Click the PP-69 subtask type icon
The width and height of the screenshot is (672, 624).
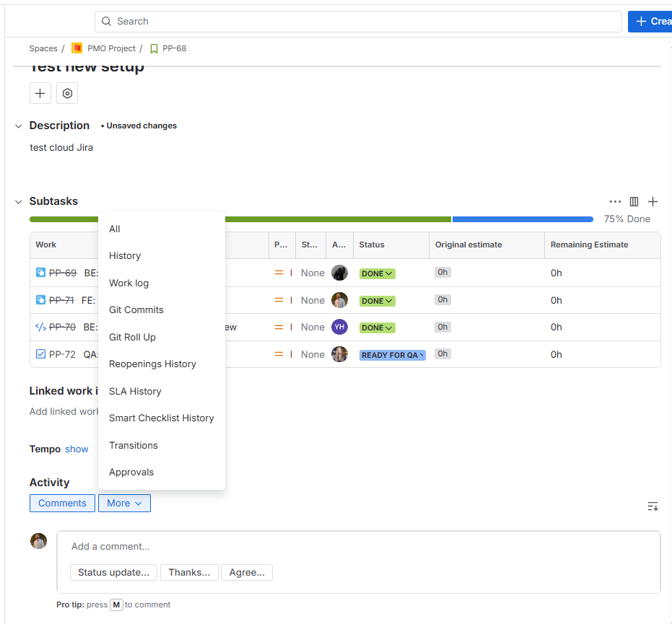pos(40,273)
